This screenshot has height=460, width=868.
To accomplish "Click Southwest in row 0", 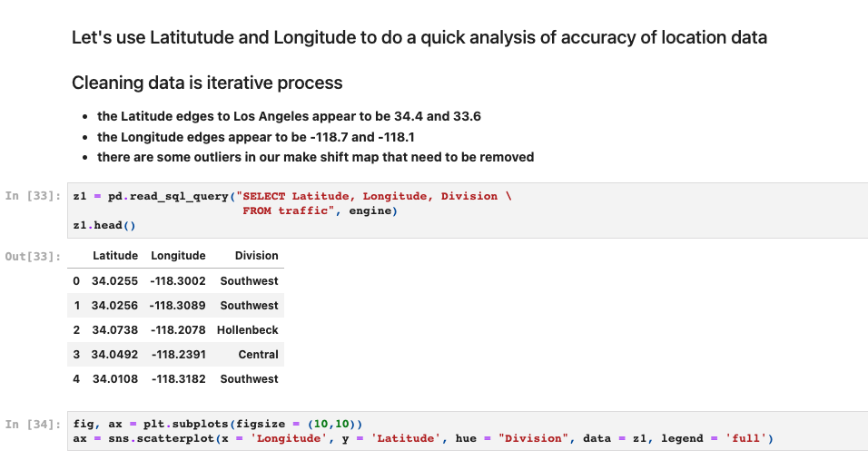I will [249, 281].
